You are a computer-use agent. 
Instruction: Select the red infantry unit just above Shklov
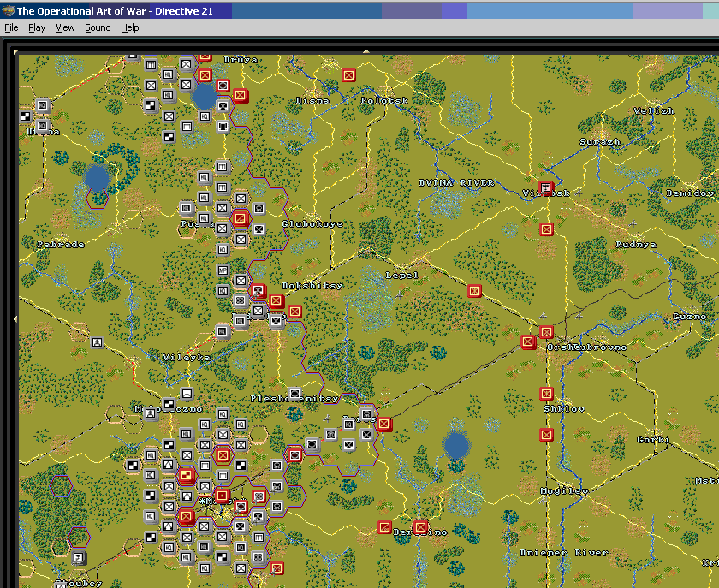546,394
